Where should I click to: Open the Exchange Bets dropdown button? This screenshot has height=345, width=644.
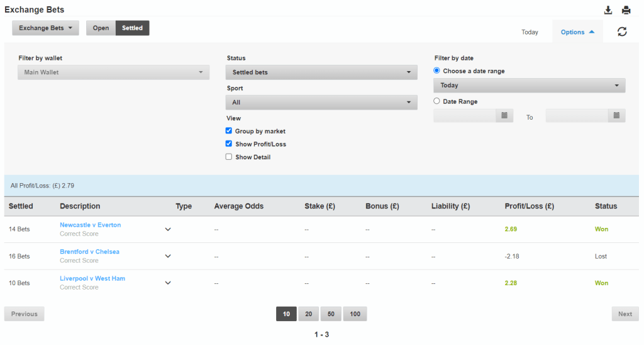coord(45,28)
